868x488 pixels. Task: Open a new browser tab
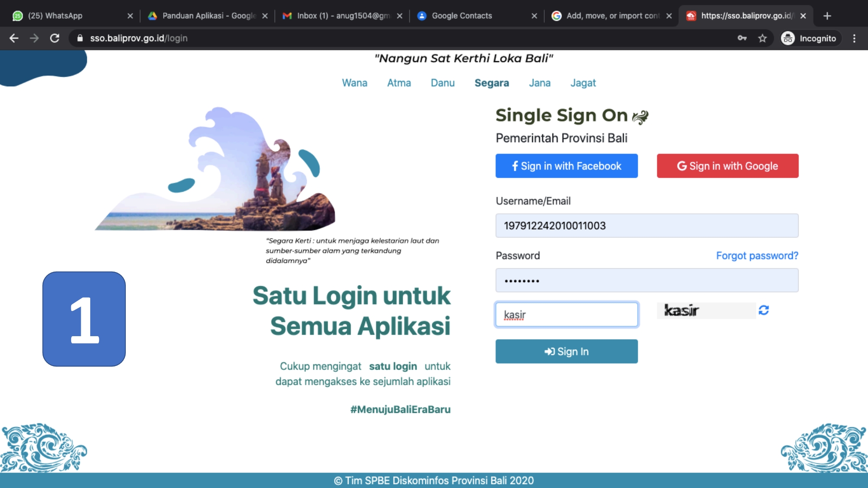pos(827,16)
